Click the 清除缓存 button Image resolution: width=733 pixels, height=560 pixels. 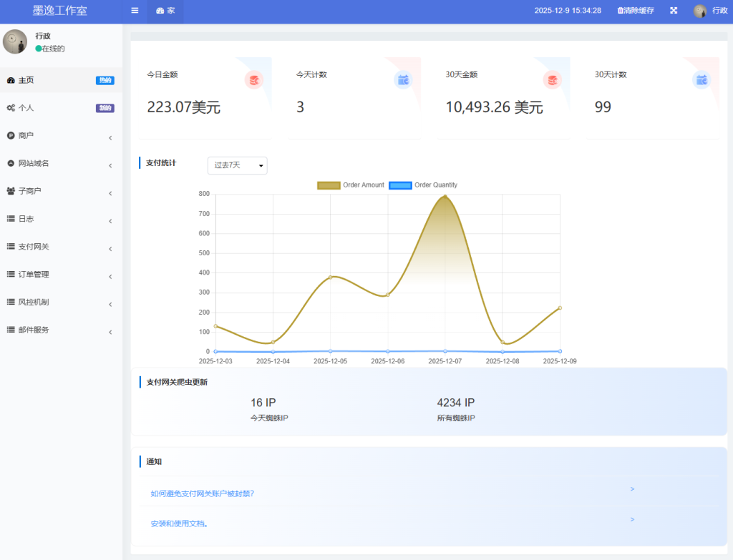tap(636, 11)
